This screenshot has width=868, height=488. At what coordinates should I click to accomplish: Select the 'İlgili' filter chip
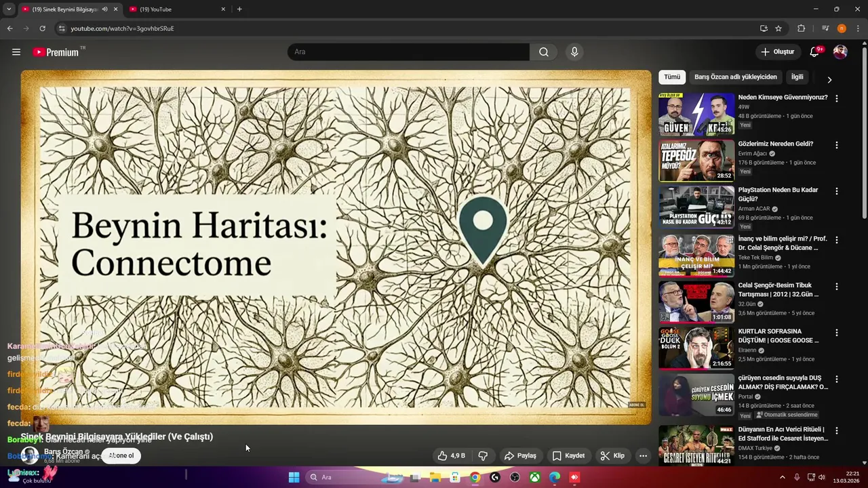(797, 77)
